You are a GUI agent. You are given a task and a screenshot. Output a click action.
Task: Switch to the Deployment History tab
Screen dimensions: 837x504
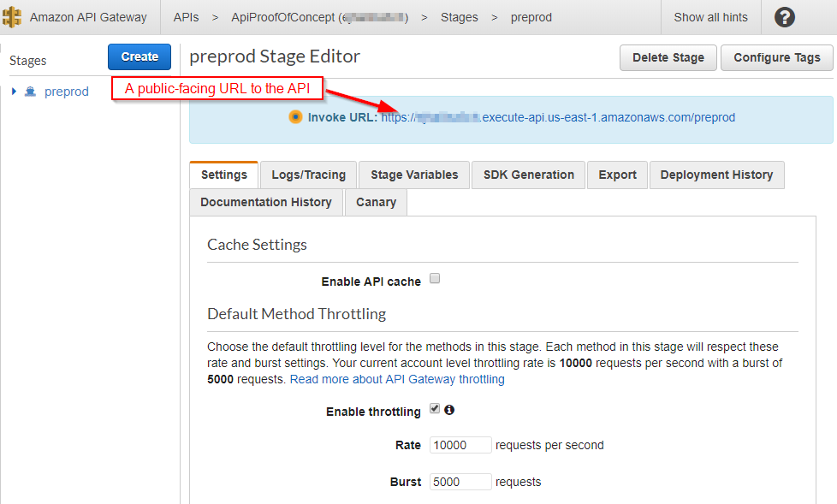716,175
